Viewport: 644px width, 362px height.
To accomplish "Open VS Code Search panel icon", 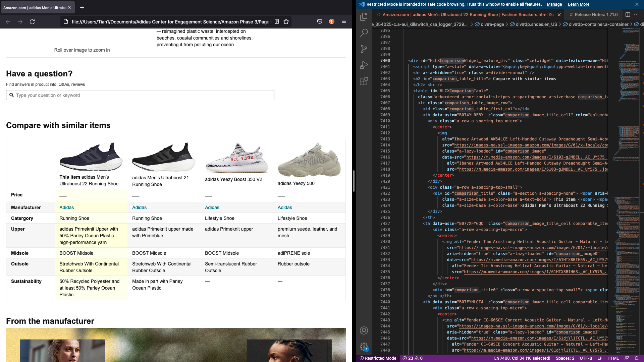I will click(364, 33).
